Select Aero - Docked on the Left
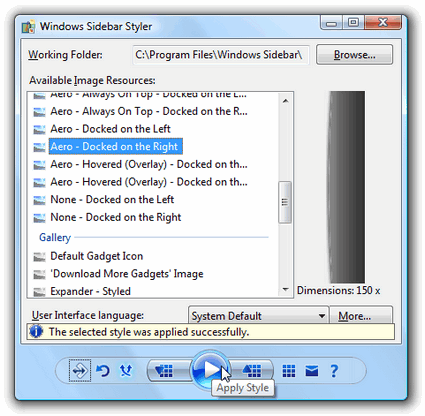The image size is (425, 416). (x=110, y=129)
